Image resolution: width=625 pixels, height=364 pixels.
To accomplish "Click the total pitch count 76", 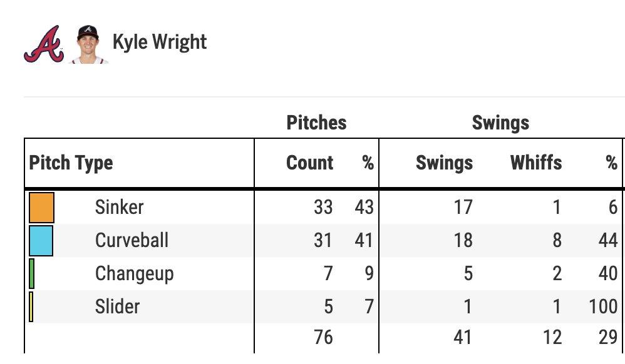I will (x=323, y=338).
